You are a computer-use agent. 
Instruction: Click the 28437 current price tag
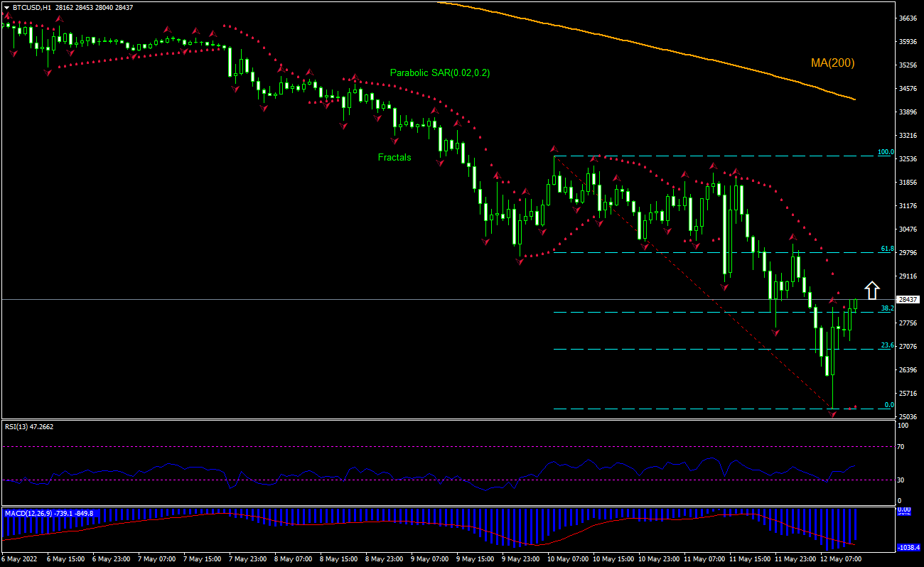(x=909, y=300)
